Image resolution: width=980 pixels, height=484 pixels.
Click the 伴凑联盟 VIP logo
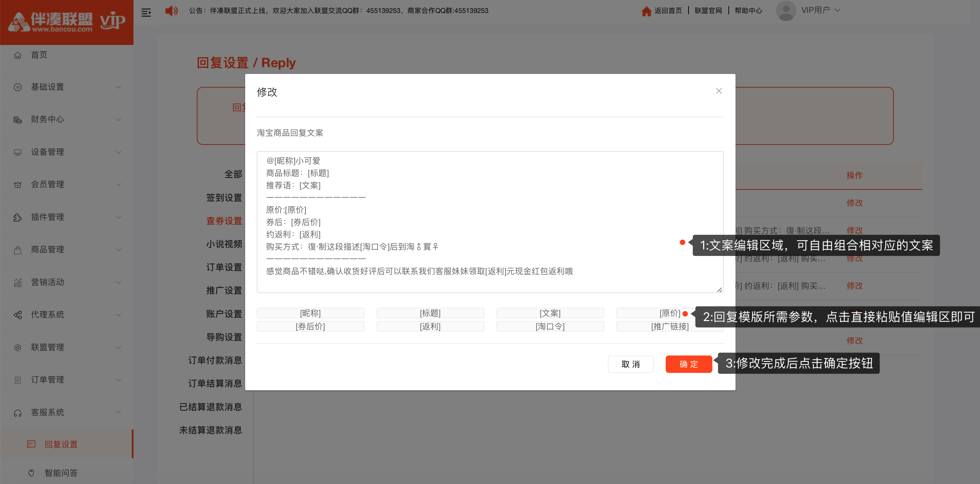pyautogui.click(x=67, y=22)
